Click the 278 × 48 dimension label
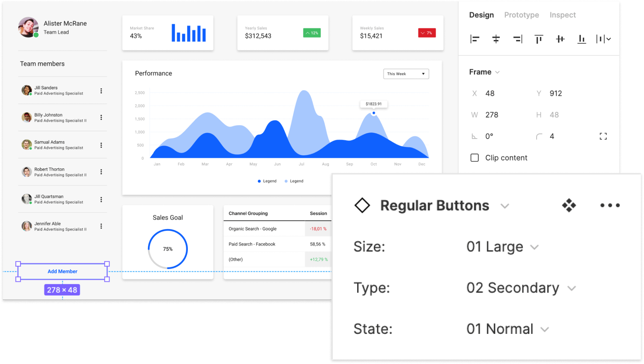Image resolution: width=644 pixels, height=364 pixels. point(62,290)
